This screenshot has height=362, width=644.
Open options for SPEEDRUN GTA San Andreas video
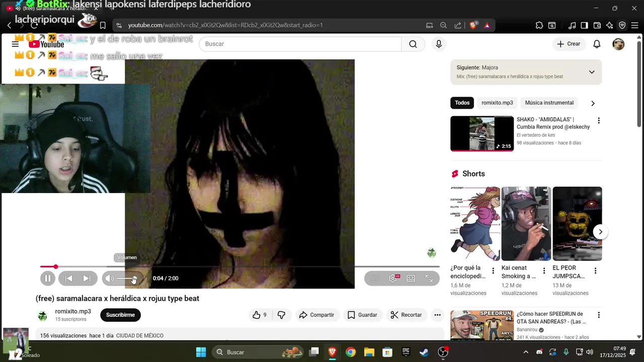pyautogui.click(x=598, y=315)
